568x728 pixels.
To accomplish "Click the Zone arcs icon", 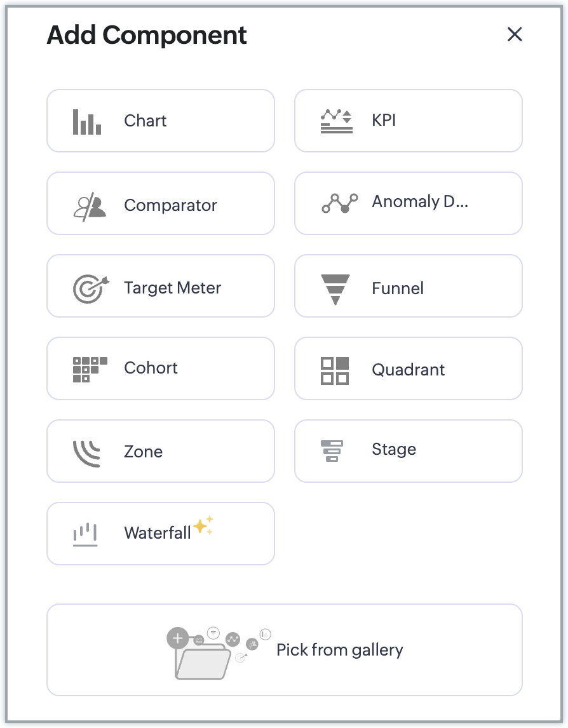I will (87, 453).
